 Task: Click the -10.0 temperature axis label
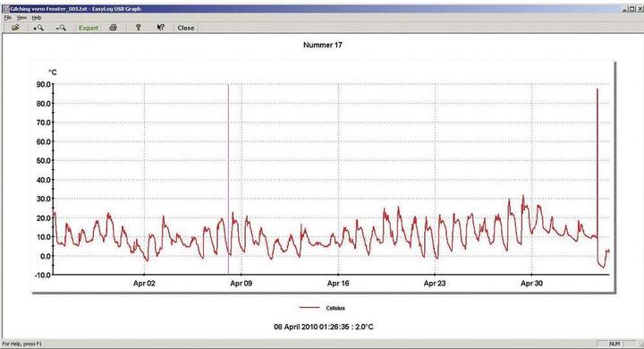click(x=42, y=275)
